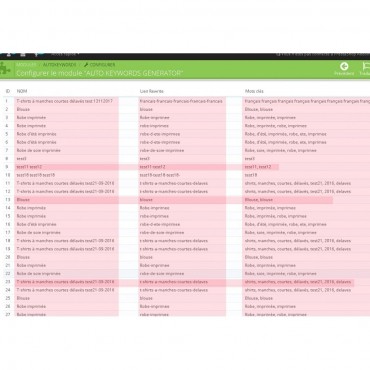Select 'Robe imprimée' name in row 21
Image resolution: width=370 pixels, height=370 pixels.
pyautogui.click(x=31, y=265)
